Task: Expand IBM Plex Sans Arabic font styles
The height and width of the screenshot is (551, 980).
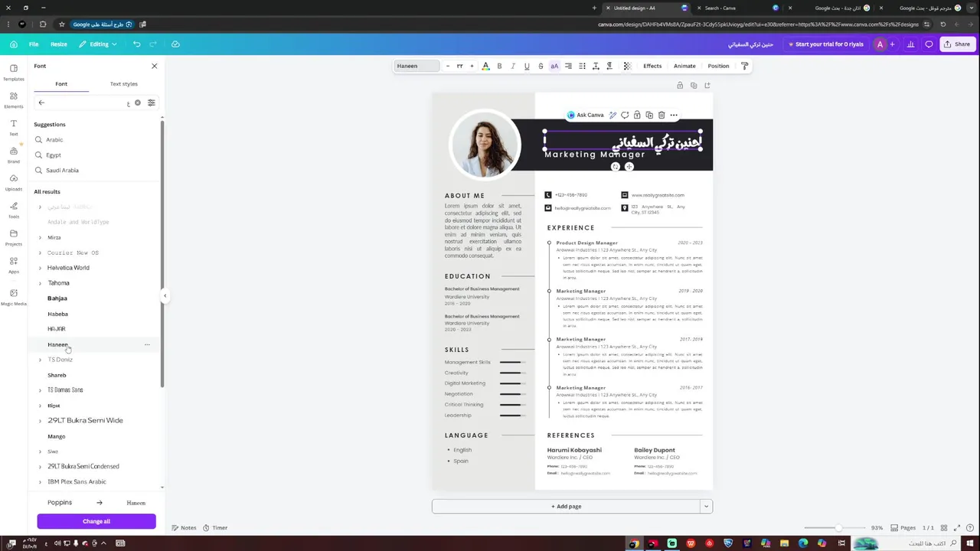Action: click(41, 482)
